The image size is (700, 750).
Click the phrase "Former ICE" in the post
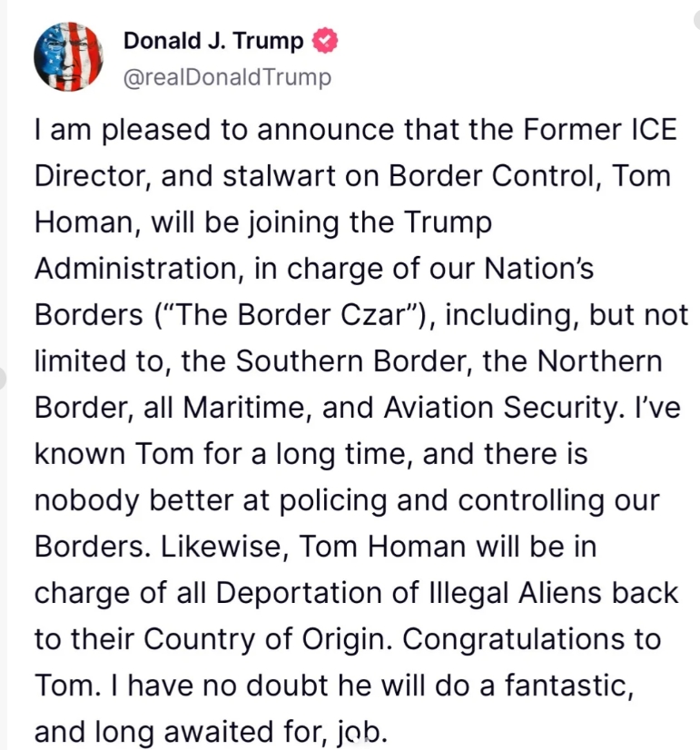[x=600, y=130]
